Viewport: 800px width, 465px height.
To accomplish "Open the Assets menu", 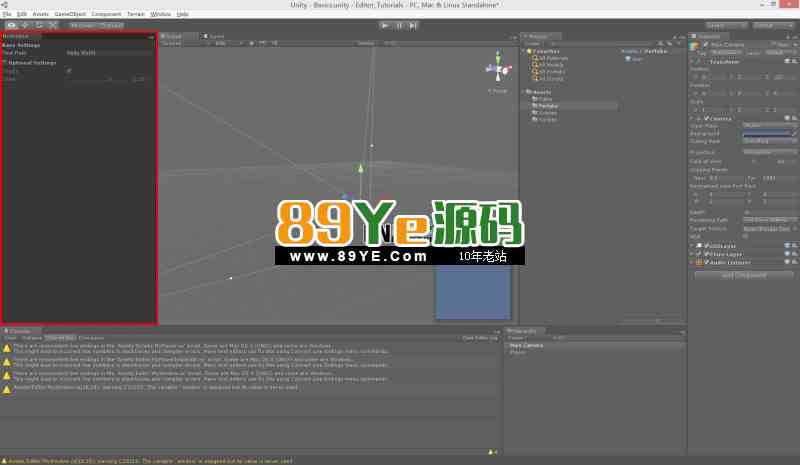I will (x=40, y=14).
